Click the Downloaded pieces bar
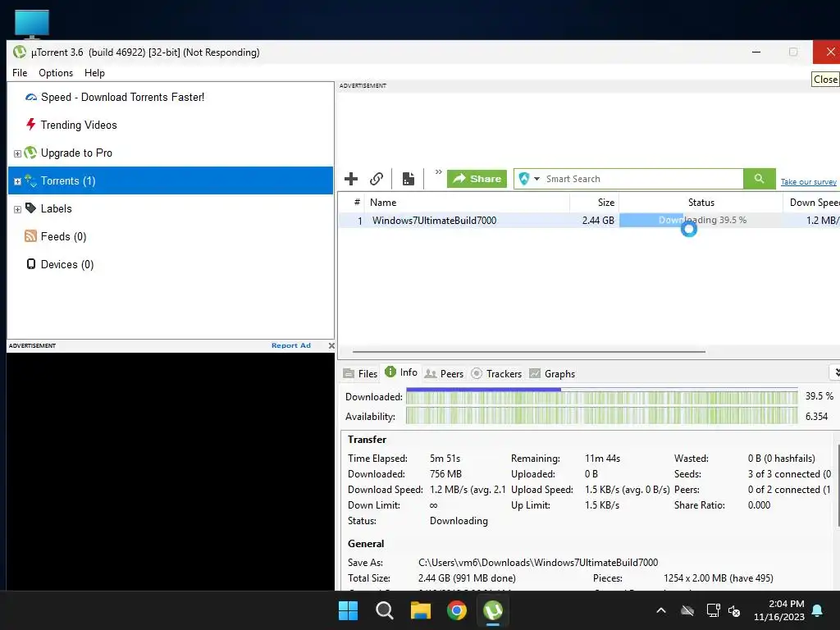The image size is (840, 630). [601, 397]
